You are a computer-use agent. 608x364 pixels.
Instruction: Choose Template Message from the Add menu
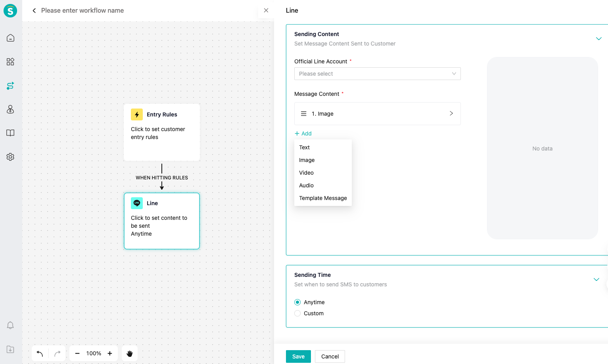(323, 198)
